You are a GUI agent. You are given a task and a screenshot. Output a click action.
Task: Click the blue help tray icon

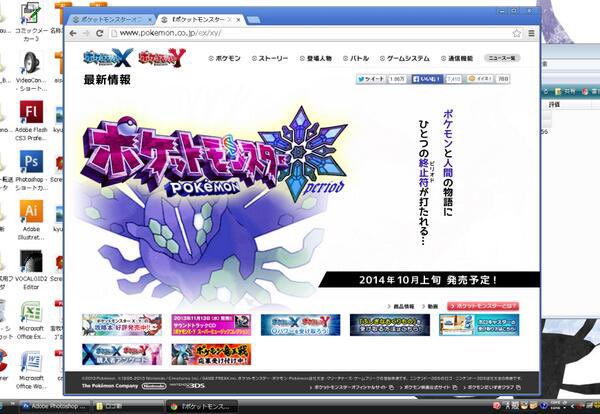coord(543,406)
